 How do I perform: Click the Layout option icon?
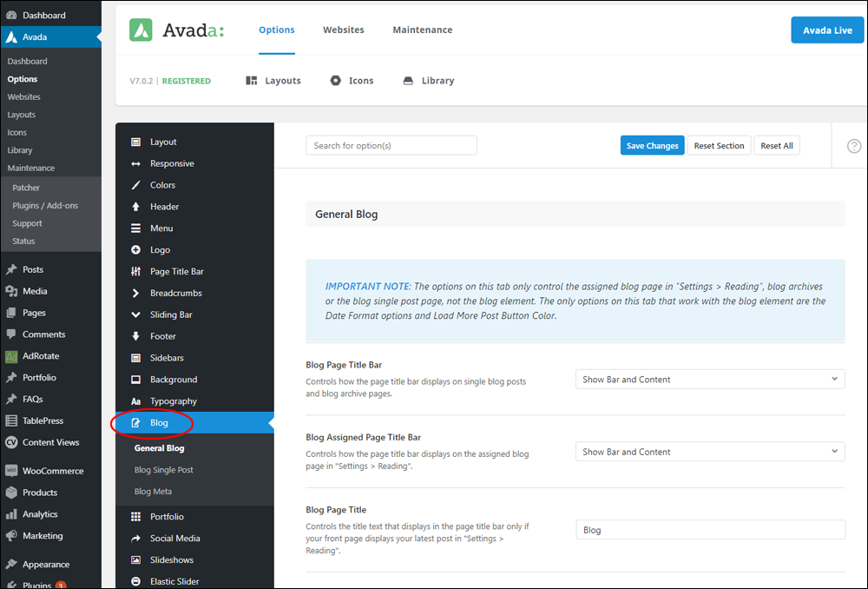135,142
